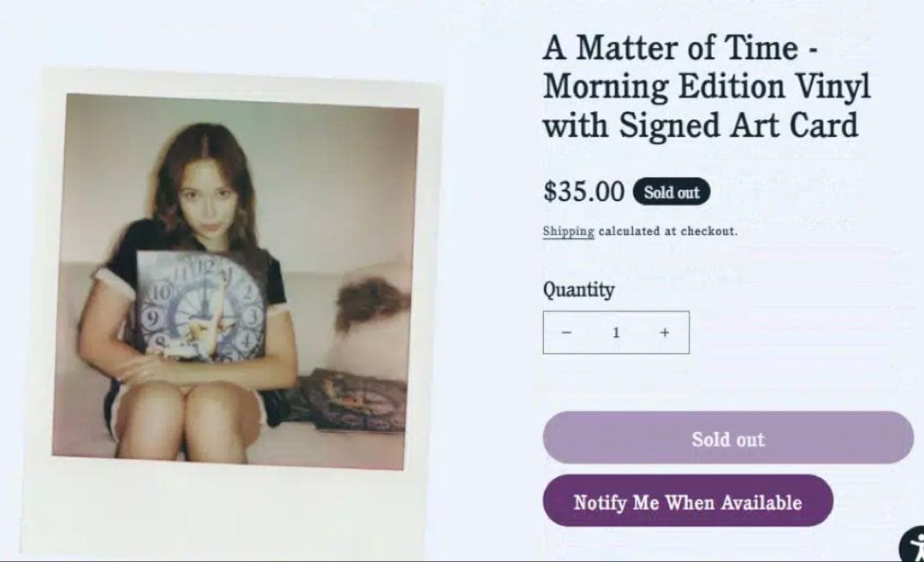
Task: Decrease quantity with the minus icon
Action: pos(566,333)
